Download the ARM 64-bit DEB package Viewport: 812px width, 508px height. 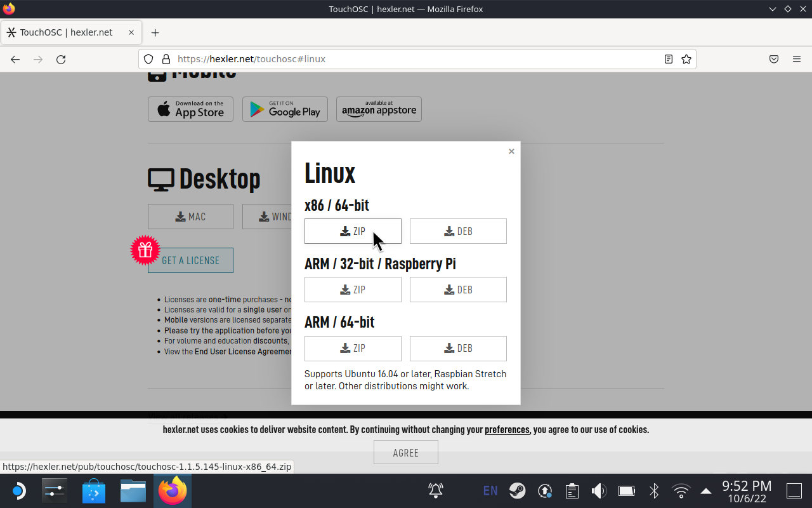(458, 348)
